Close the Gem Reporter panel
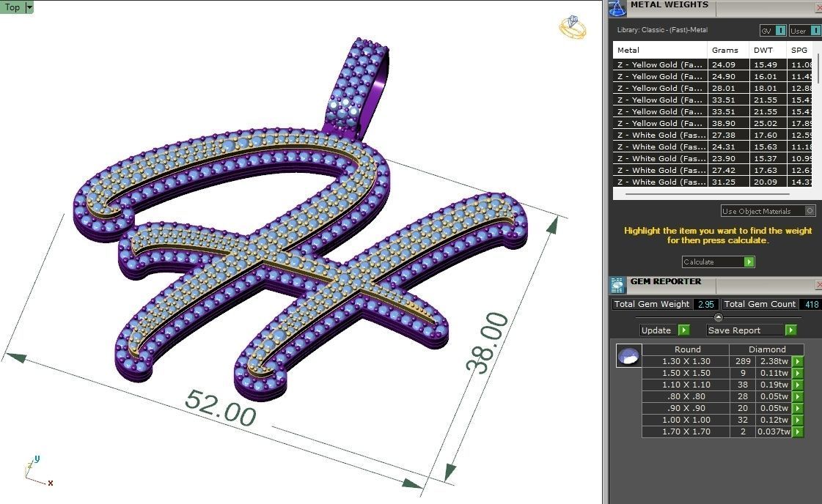This screenshot has height=504, width=822. pyautogui.click(x=819, y=284)
